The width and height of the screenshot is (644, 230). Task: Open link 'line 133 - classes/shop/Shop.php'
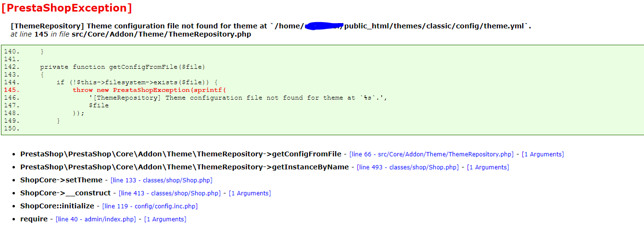(161, 180)
